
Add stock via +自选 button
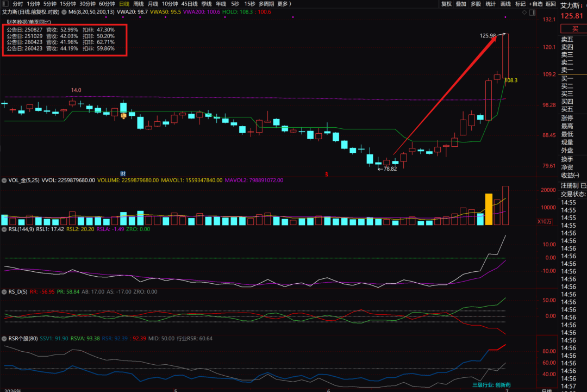coord(536,4)
